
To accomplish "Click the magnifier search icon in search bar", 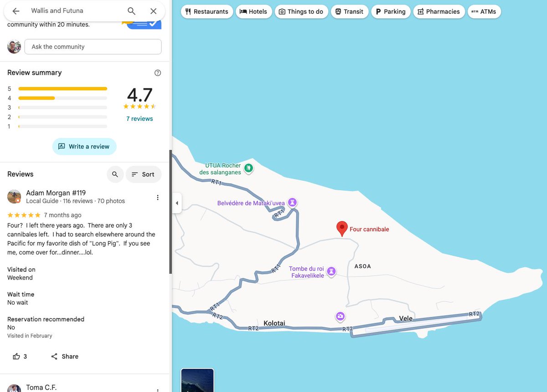I will point(131,11).
